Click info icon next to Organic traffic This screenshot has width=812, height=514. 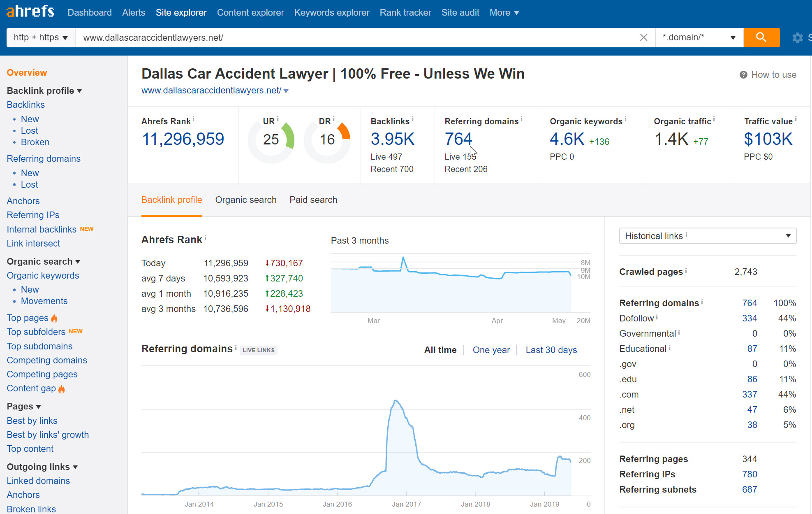pos(714,119)
